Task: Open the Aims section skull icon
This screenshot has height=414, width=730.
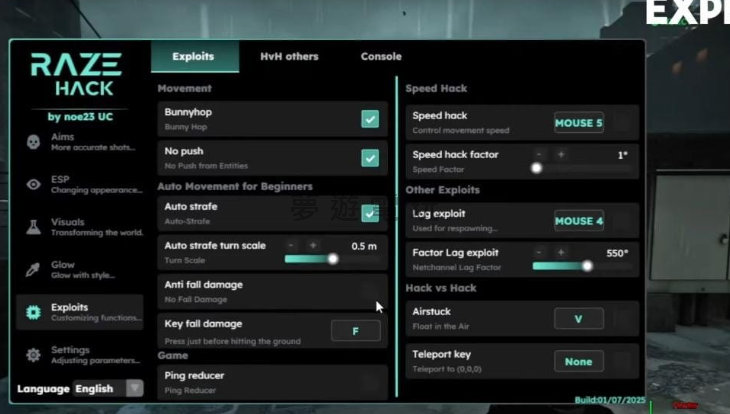Action: coord(32,142)
